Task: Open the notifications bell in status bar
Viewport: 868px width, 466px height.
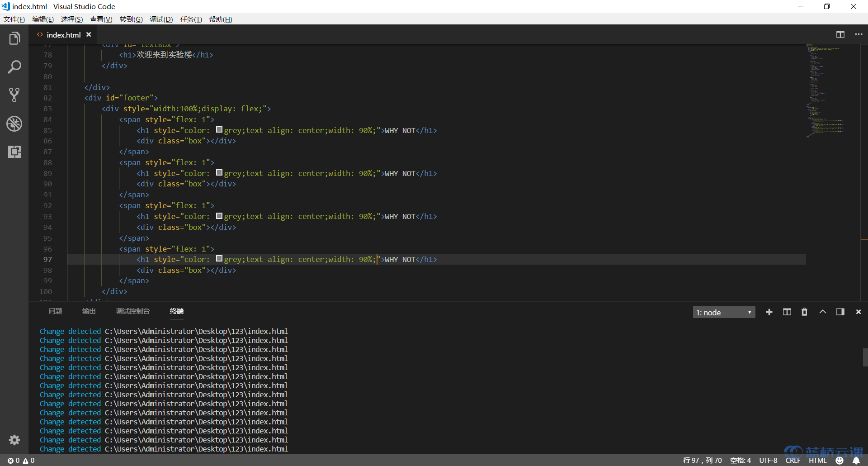Action: click(x=856, y=461)
